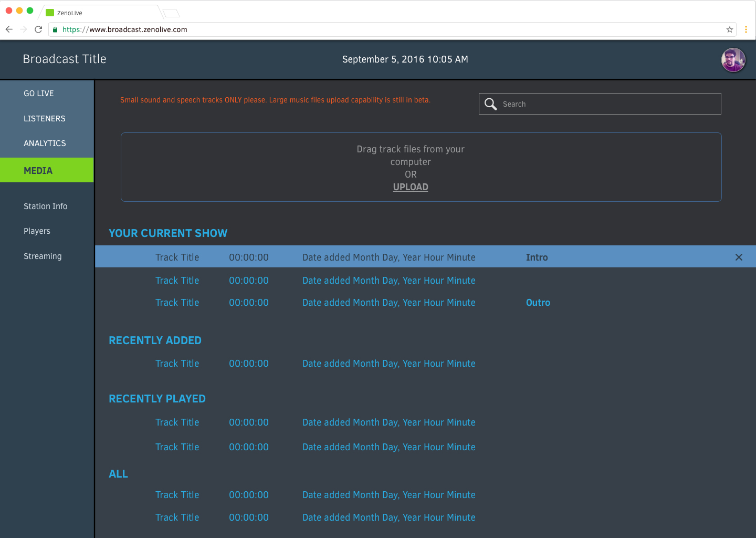Click duration 00:00:00 in Outro row
This screenshot has width=756, height=538.
tap(249, 302)
